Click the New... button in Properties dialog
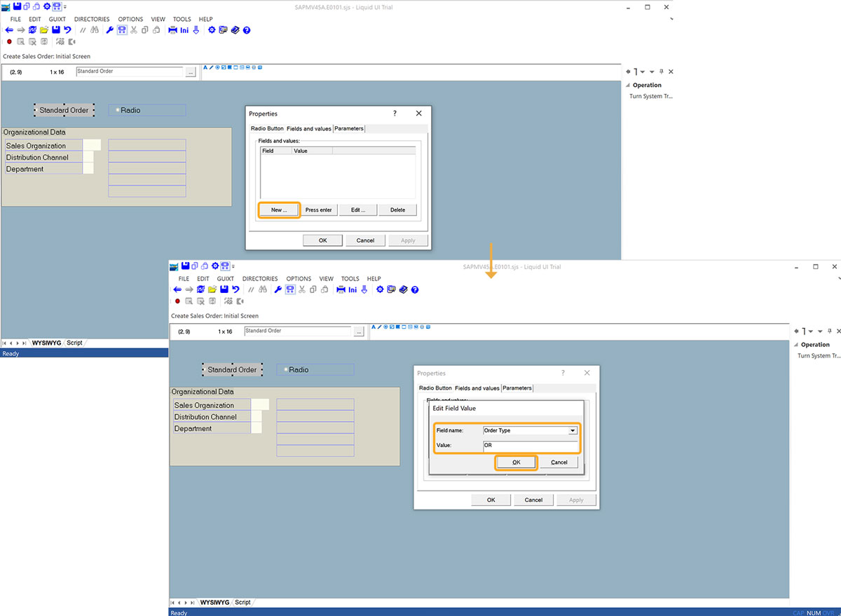The image size is (841, 616). (279, 210)
